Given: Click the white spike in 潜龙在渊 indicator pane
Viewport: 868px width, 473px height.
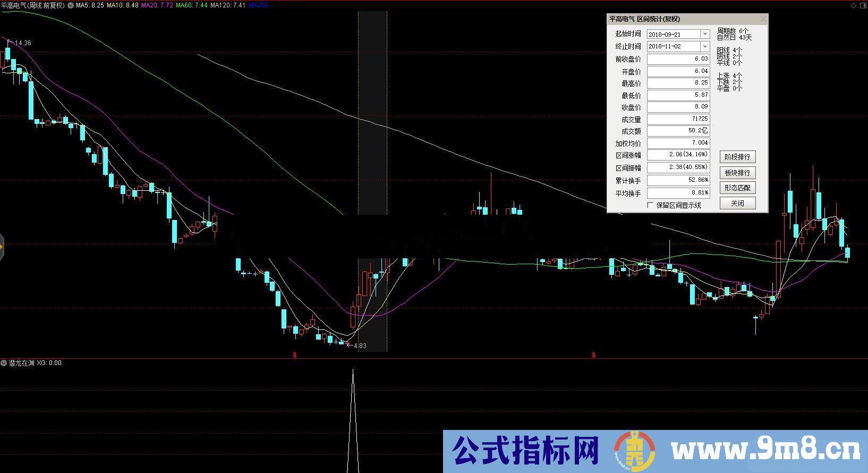Looking at the screenshot, I should [353, 420].
